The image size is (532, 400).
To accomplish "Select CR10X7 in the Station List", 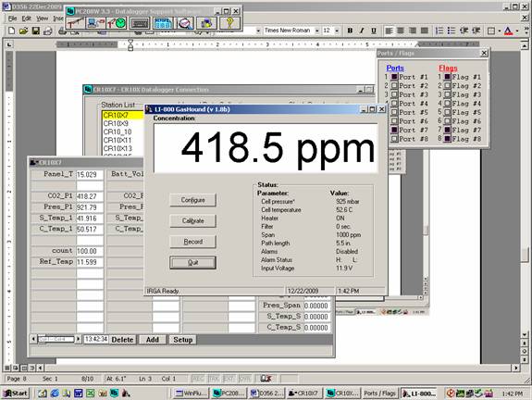I will coord(122,115).
